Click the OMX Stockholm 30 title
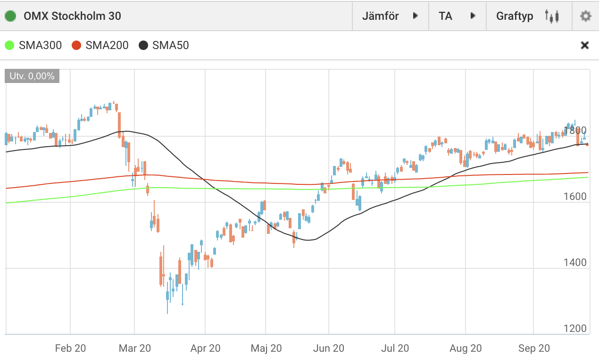The width and height of the screenshot is (599, 364). click(72, 16)
